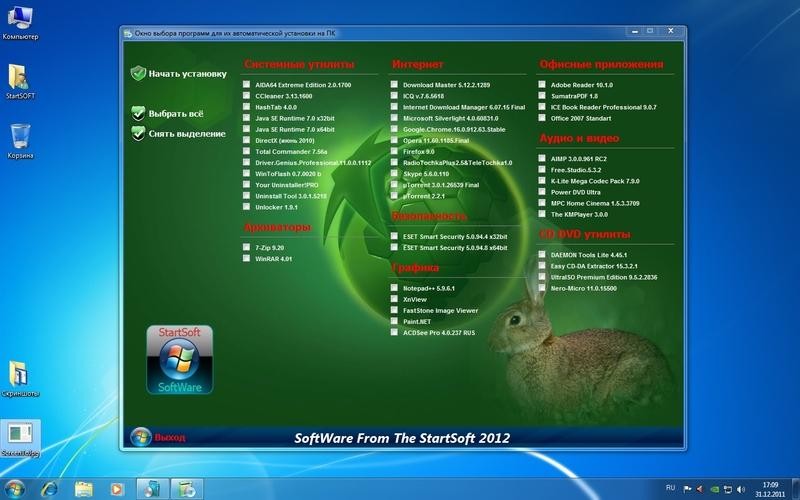Click the Show desktop strip after the clock
Screen dimensions: 800x500
coord(795,489)
